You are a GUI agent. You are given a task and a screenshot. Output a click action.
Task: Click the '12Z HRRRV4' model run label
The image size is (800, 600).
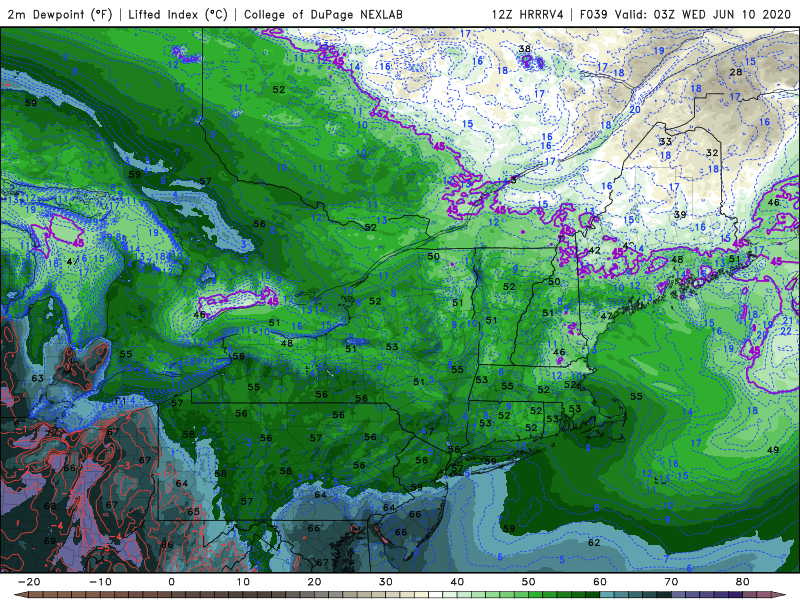coord(528,14)
